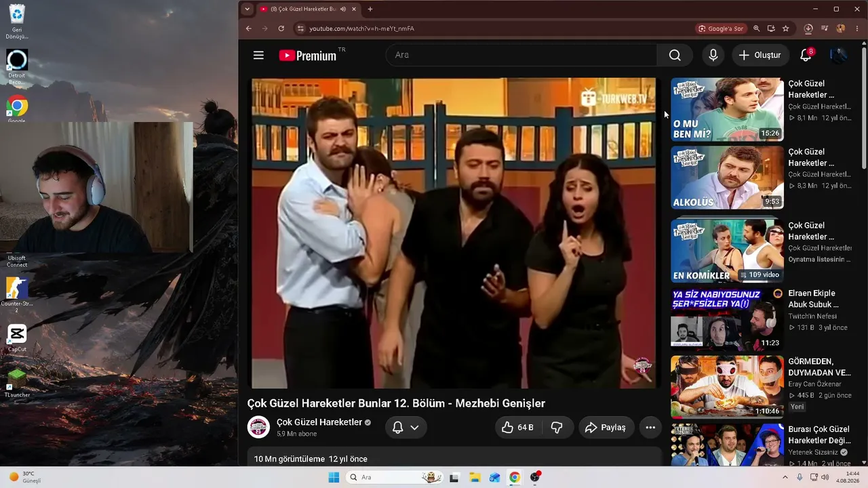Open the YouTube guide hamburger menu
Viewport: 868px width, 488px height.
click(258, 55)
